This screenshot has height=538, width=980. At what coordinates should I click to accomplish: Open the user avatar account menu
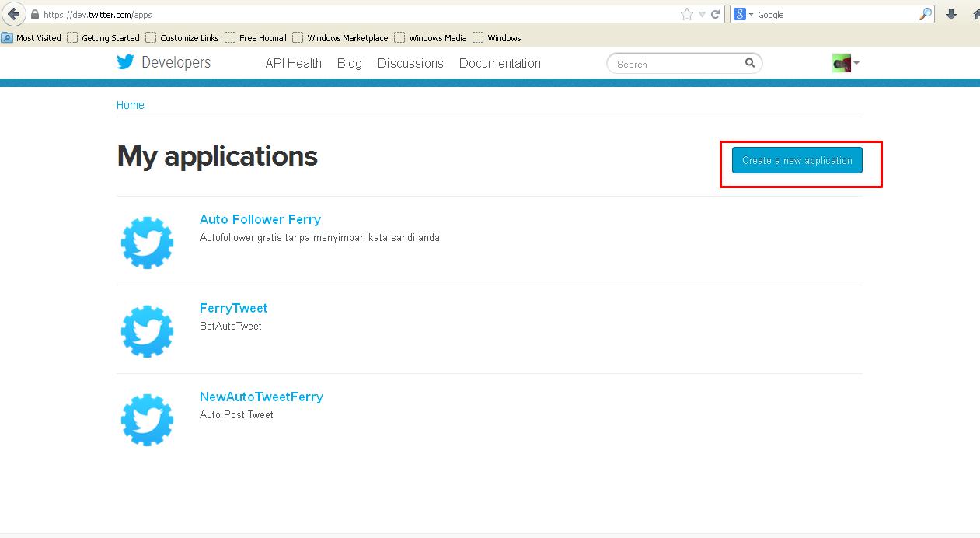[x=845, y=63]
